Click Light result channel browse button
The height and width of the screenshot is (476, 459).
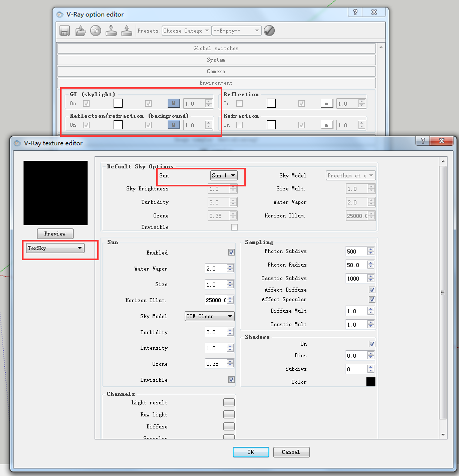(x=229, y=402)
